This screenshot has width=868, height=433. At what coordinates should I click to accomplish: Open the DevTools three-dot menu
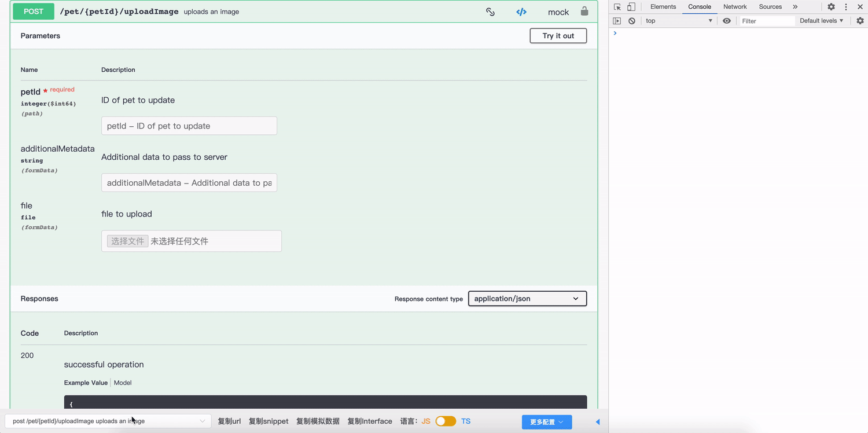click(x=846, y=7)
